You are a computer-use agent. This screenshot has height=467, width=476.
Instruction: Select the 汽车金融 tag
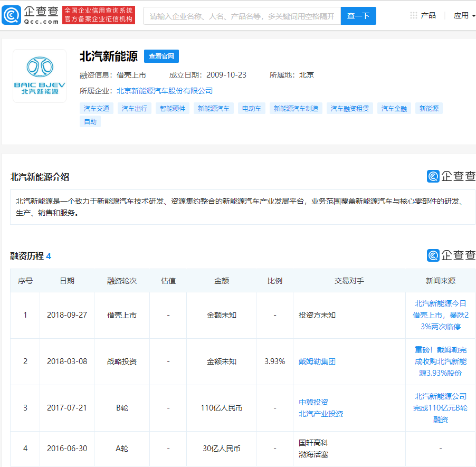click(394, 108)
